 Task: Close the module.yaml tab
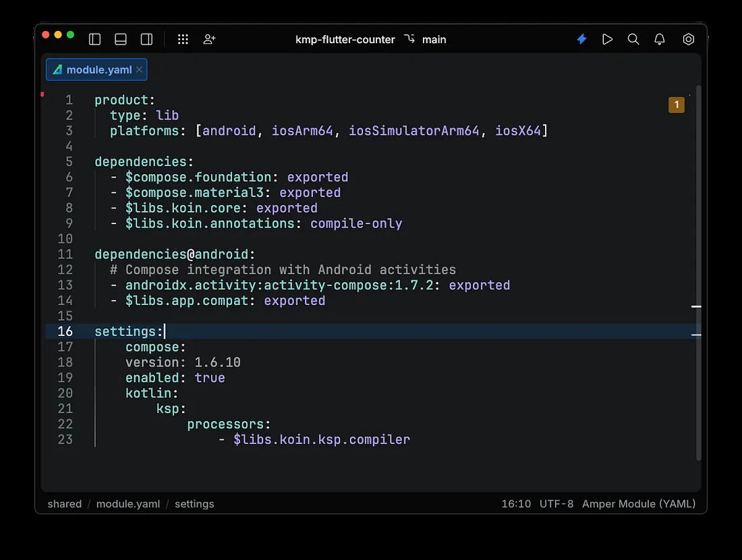tap(139, 69)
